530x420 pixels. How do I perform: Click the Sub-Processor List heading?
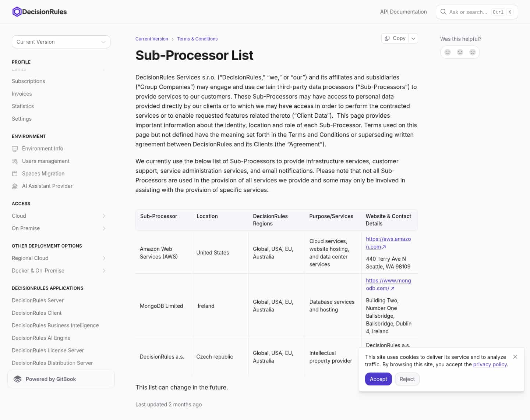[x=194, y=55]
